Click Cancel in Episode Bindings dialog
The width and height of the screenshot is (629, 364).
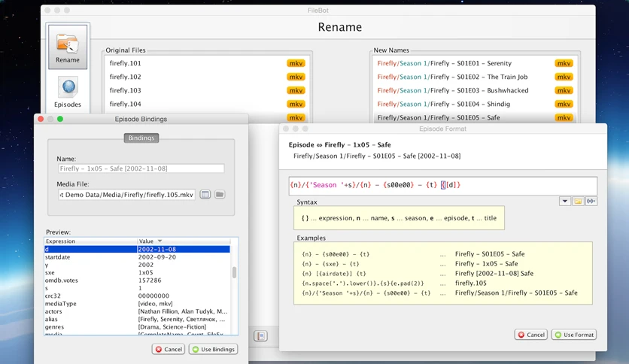[x=169, y=349]
